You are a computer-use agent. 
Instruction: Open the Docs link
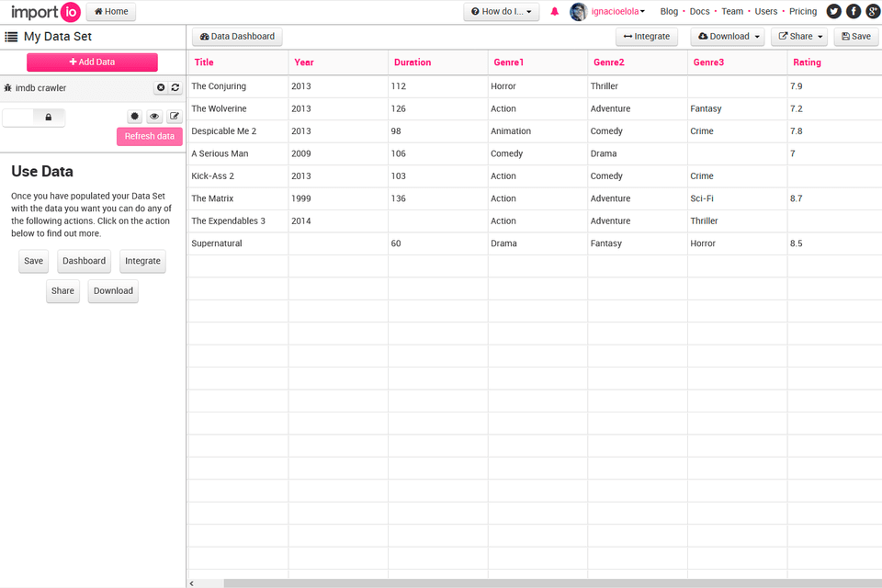click(700, 11)
